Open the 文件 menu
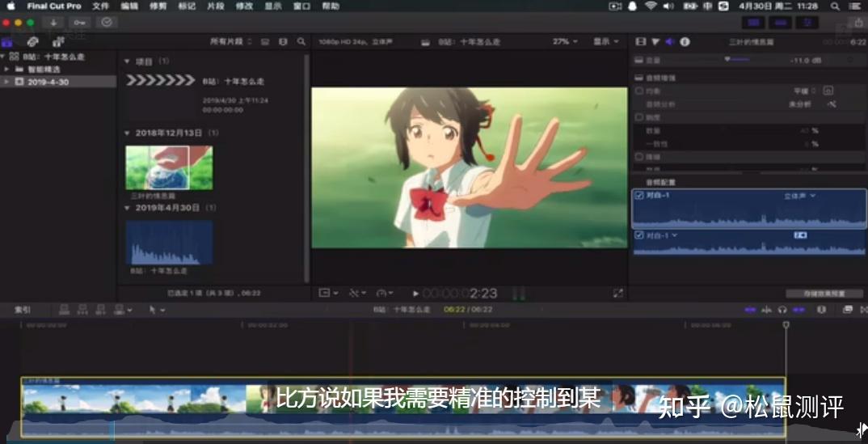This screenshot has width=868, height=444. coord(101,6)
